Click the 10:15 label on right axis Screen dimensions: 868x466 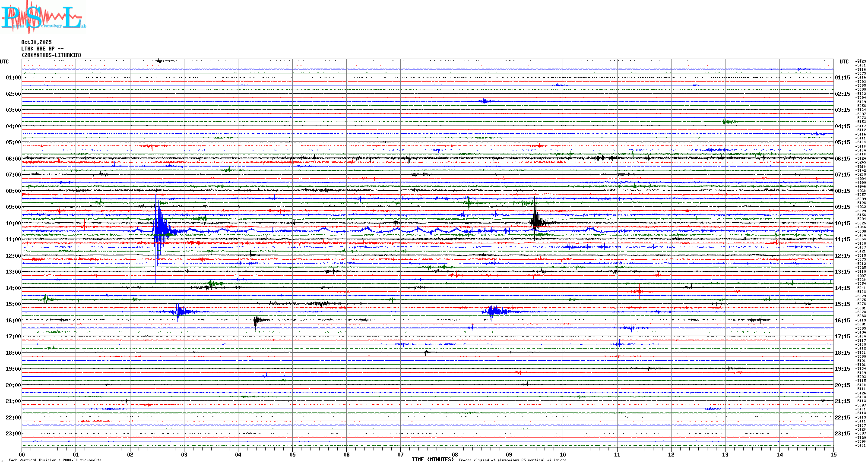842,224
